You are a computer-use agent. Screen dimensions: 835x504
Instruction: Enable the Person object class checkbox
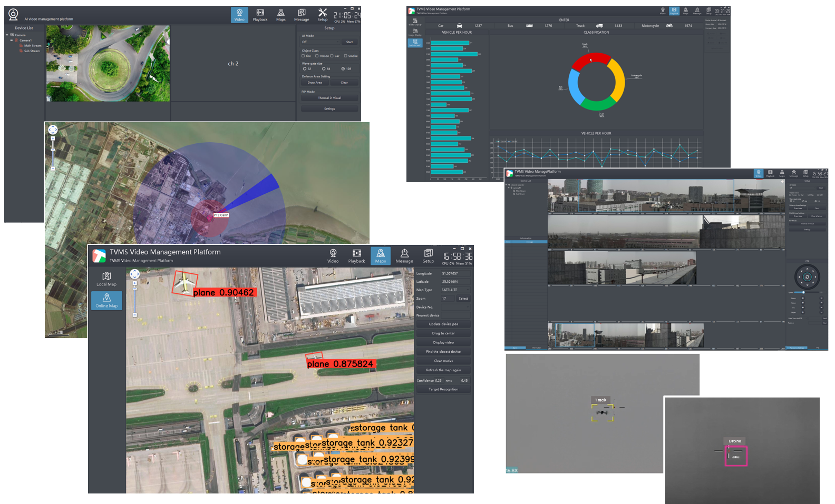click(317, 56)
